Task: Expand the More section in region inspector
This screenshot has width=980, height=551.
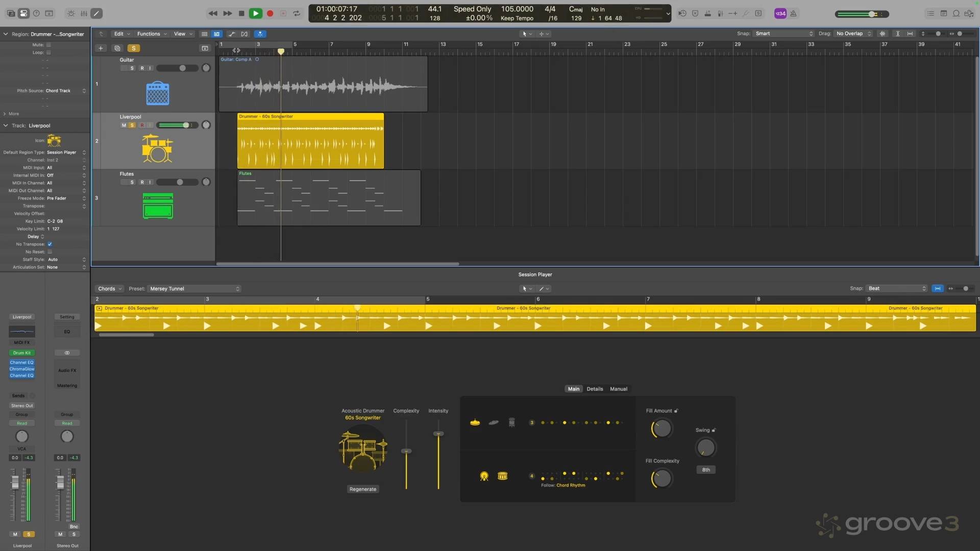Action: tap(11, 114)
